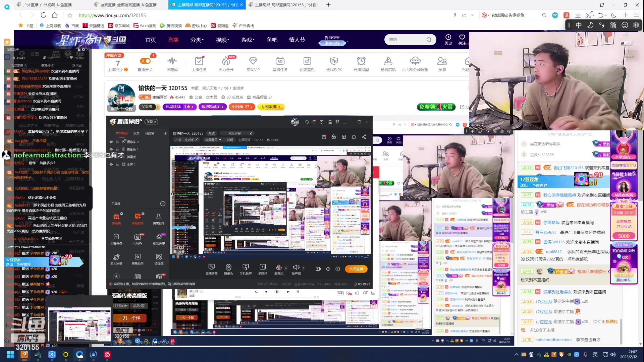Viewport: 644px width, 362px height.
Task: Switch to 游戏直播_全部游戏直播 browser tab
Action: pyautogui.click(x=129, y=5)
